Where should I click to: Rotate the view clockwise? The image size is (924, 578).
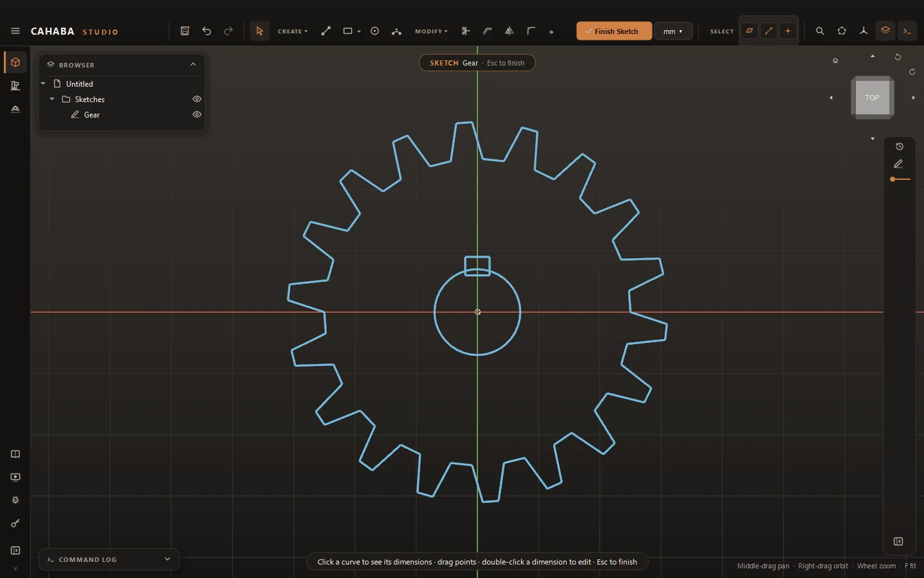click(912, 72)
